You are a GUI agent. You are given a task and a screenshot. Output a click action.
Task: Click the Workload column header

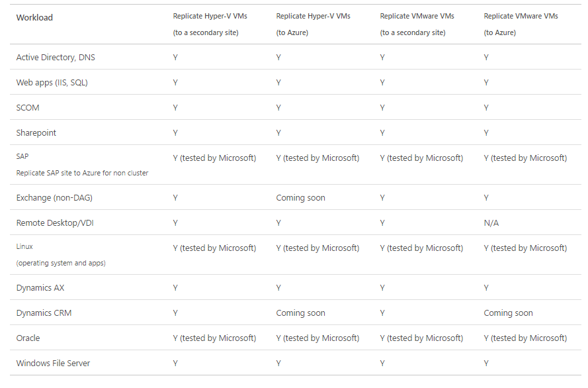tap(34, 18)
